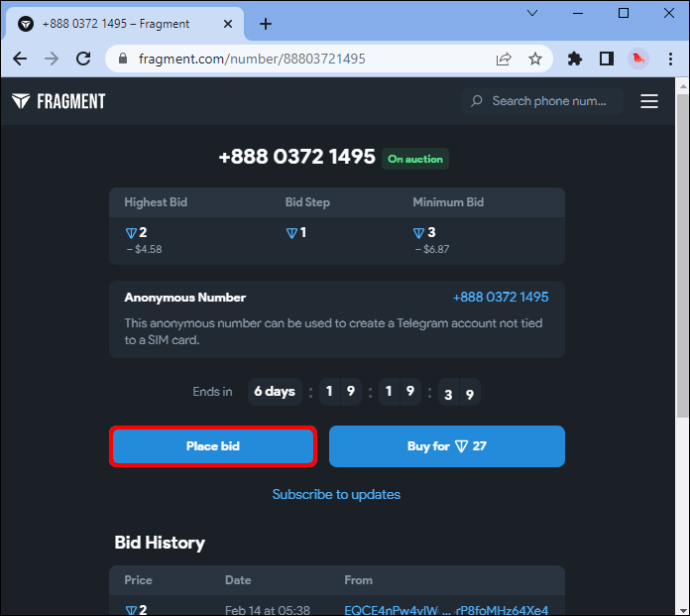
Task: Reload the page
Action: coord(83,59)
